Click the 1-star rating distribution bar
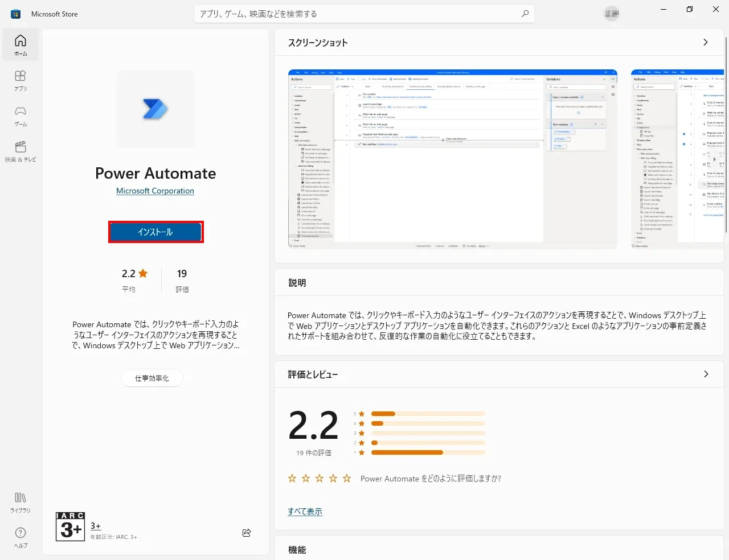729x560 pixels. tap(428, 452)
